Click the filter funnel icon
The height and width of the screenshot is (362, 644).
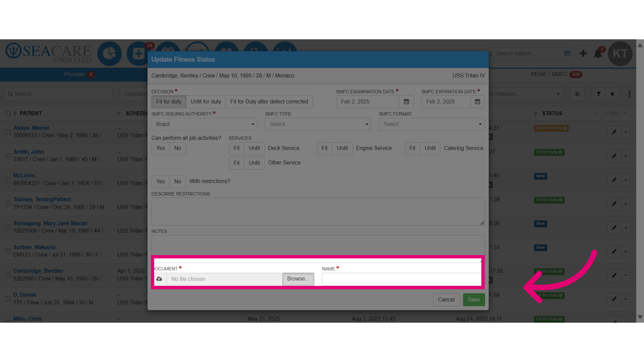(x=598, y=94)
